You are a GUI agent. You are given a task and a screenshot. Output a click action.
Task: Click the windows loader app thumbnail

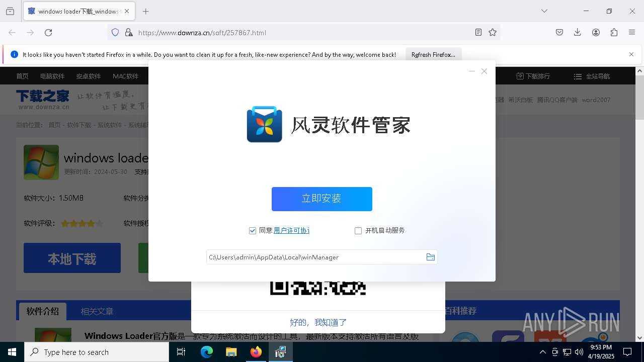(x=41, y=162)
